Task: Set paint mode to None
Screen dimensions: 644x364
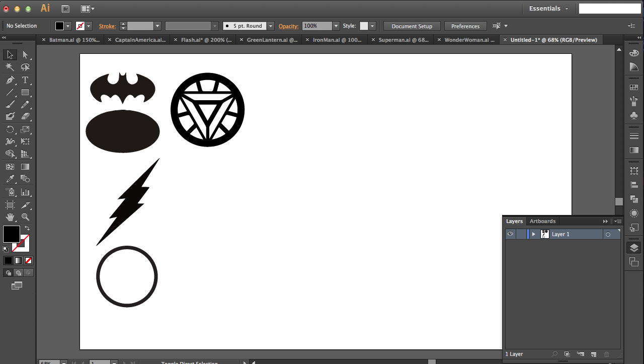Action: [28, 260]
